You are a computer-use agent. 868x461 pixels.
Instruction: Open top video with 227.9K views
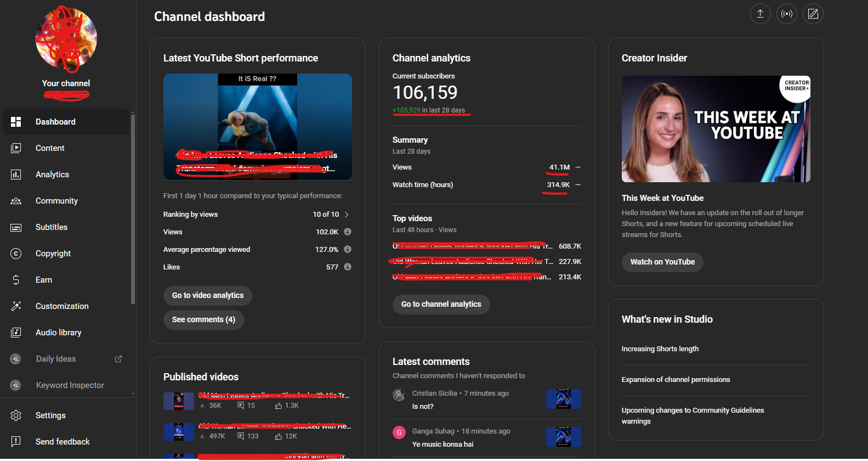coord(487,262)
